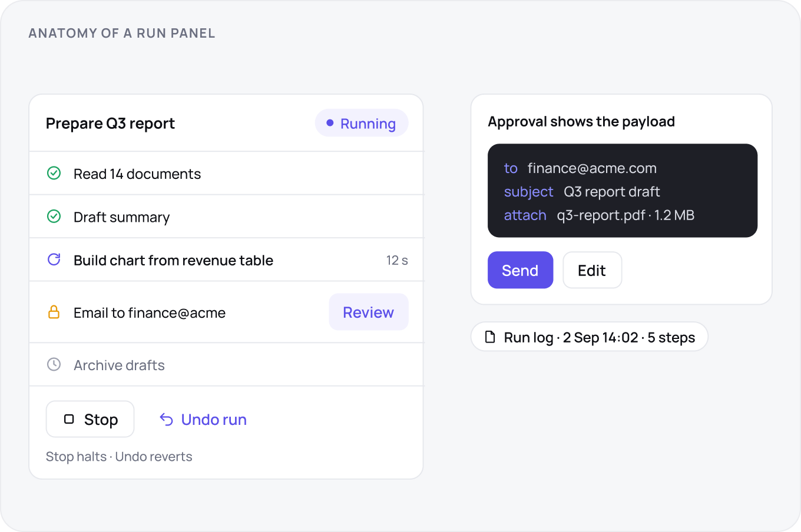The height and width of the screenshot is (532, 801).
Task: Click the dot in the Running status badge
Action: pyautogui.click(x=330, y=123)
